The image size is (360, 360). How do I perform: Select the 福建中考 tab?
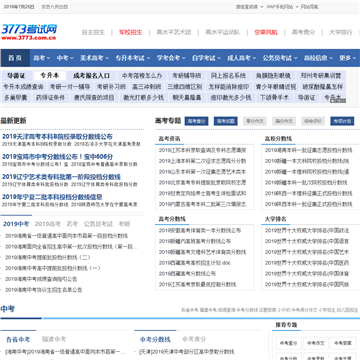point(54,339)
